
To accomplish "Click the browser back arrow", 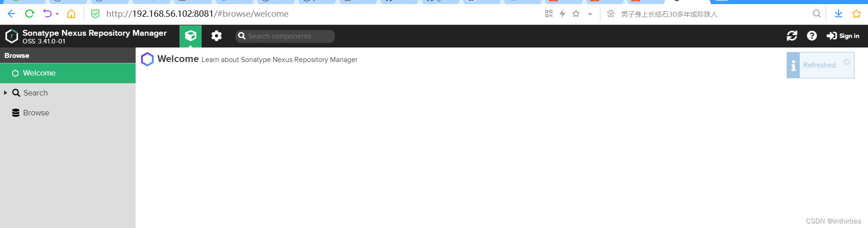I will 11,14.
